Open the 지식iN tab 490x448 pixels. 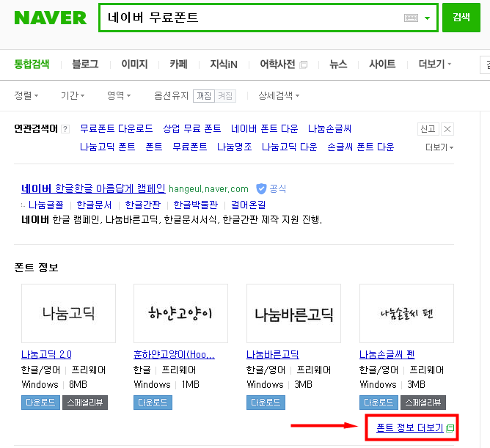pos(224,64)
